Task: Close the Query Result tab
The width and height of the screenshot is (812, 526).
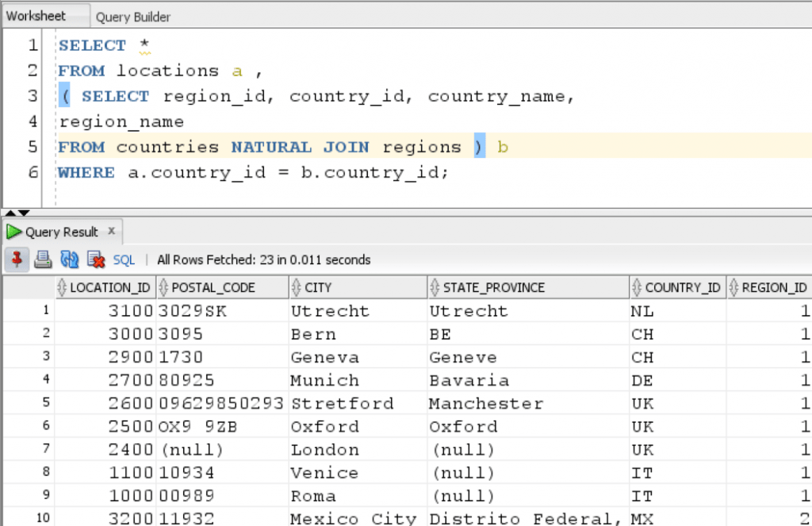Action: coord(111,231)
